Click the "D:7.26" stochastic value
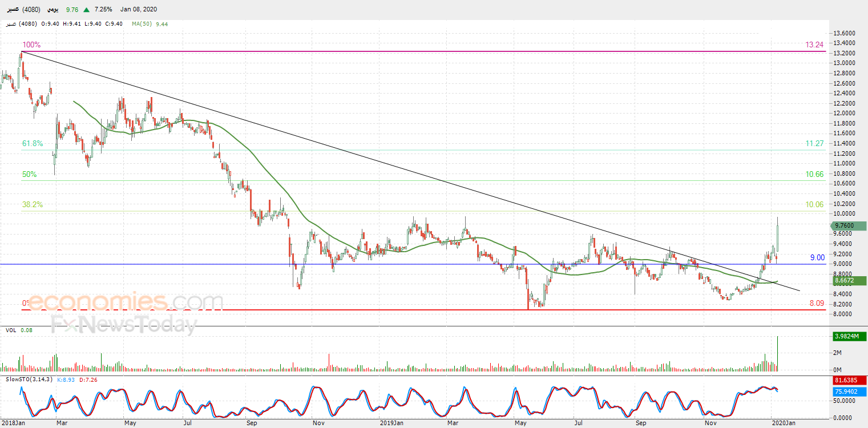 87,379
